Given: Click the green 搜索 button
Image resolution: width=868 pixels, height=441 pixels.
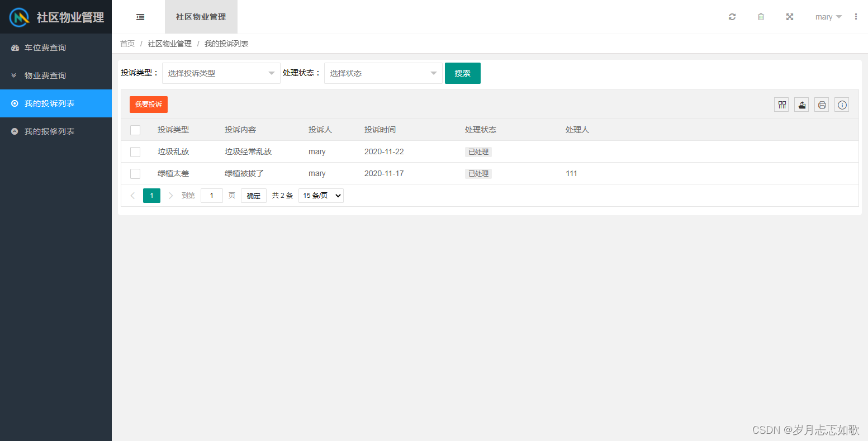Looking at the screenshot, I should point(463,73).
